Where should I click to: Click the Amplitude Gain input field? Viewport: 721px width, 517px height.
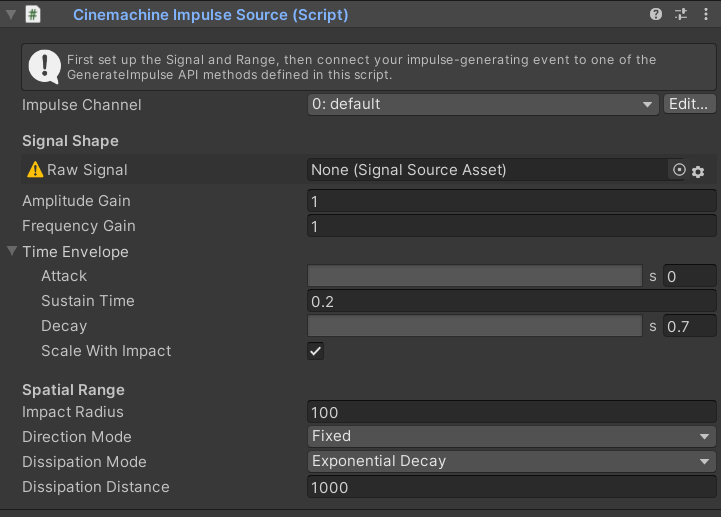click(x=511, y=201)
